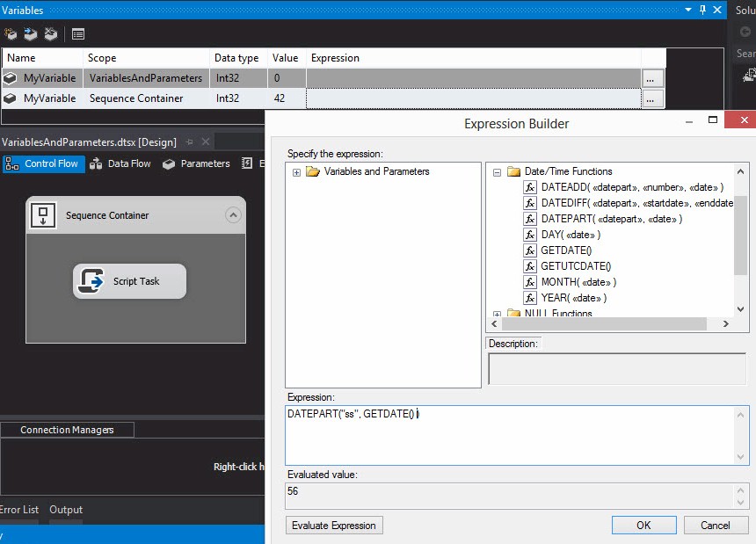This screenshot has height=544, width=756.
Task: Close the Variables panel
Action: (717, 10)
